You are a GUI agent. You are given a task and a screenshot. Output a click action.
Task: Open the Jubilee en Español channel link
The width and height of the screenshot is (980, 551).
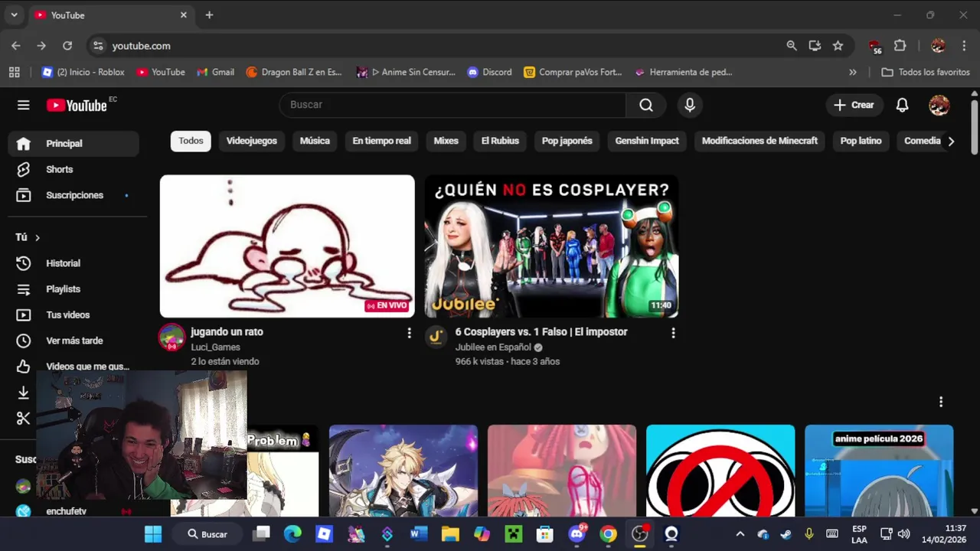(493, 347)
